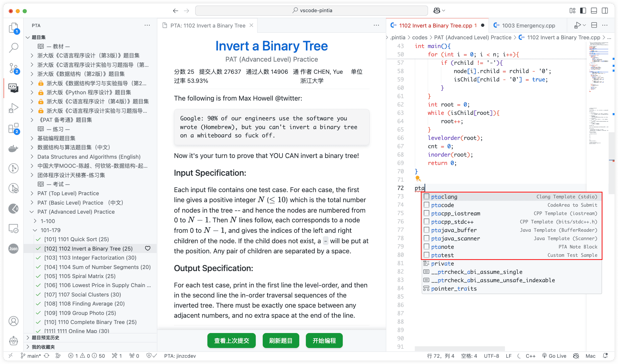Open the Json view icon in activity bar
Image resolution: width=618 pixels, height=364 pixels.
[x=14, y=248]
